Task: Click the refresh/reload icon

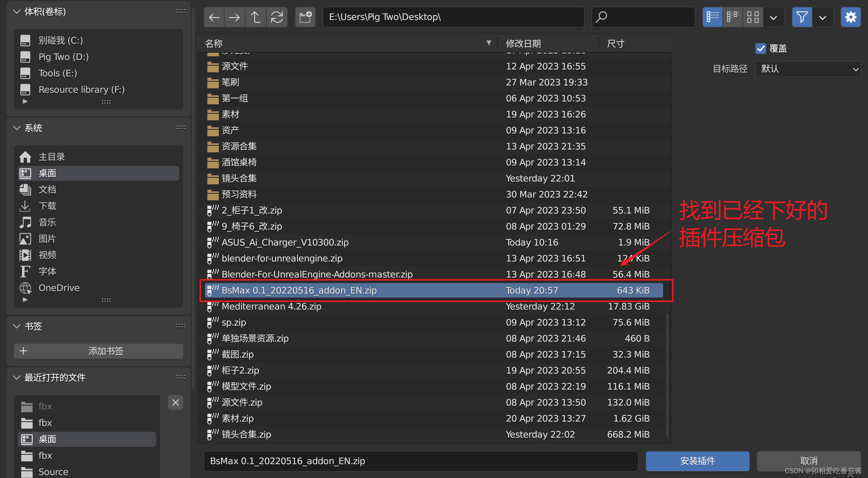Action: tap(277, 18)
